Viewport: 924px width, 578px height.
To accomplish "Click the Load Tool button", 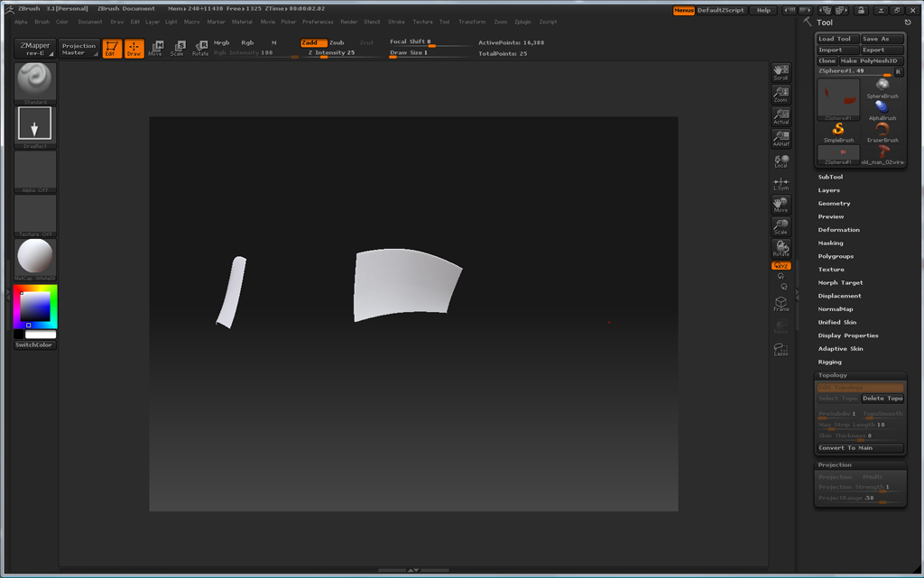I will coord(837,39).
